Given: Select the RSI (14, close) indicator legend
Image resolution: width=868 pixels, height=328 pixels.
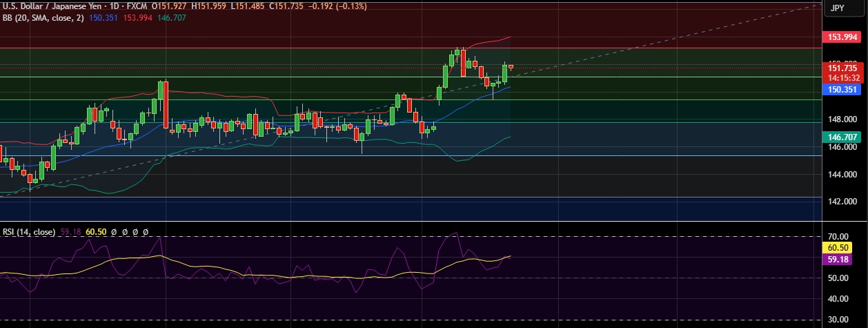Looking at the screenshot, I should 28,233.
